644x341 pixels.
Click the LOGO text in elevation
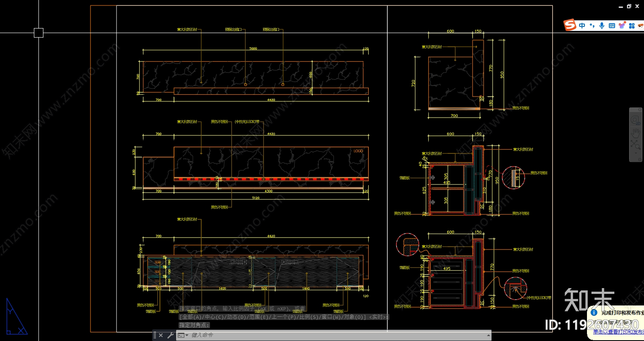[358, 151]
